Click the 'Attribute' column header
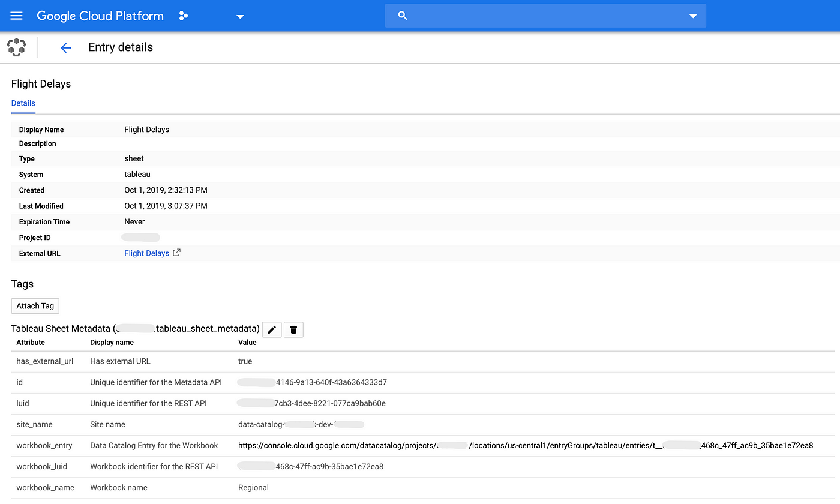Image resolution: width=840 pixels, height=504 pixels. click(31, 343)
